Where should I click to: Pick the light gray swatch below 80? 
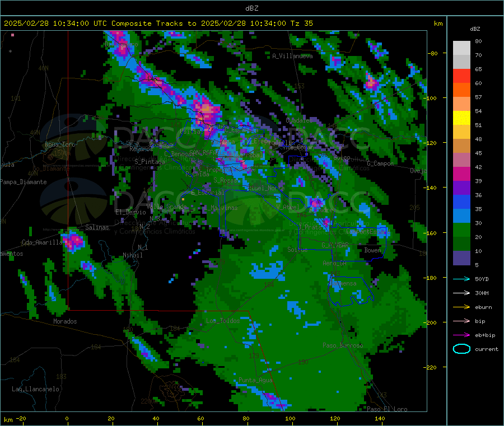[x=461, y=48]
